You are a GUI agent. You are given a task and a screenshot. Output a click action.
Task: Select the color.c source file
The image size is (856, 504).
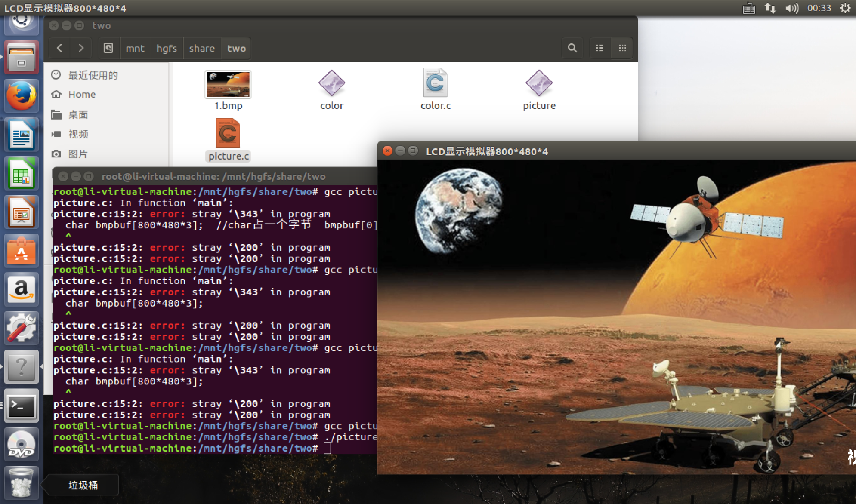tap(435, 83)
